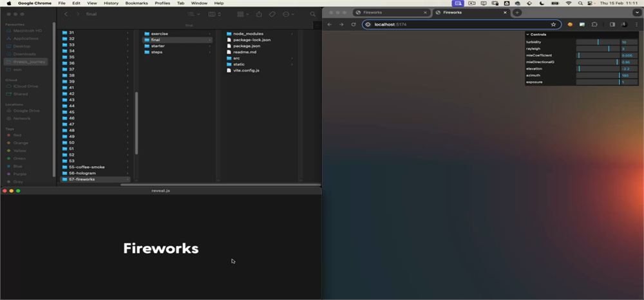644x300 pixels.
Task: Bookmark page with star icon
Action: coord(553,24)
